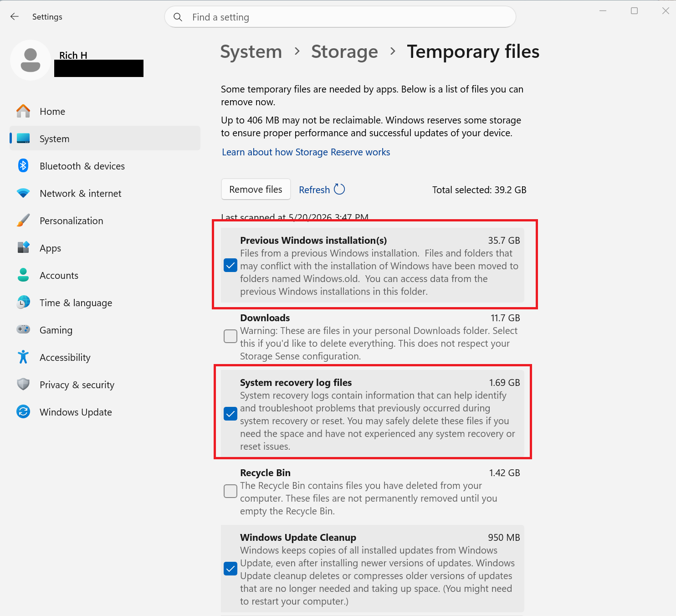Select Apps in the sidebar

[x=105, y=248]
